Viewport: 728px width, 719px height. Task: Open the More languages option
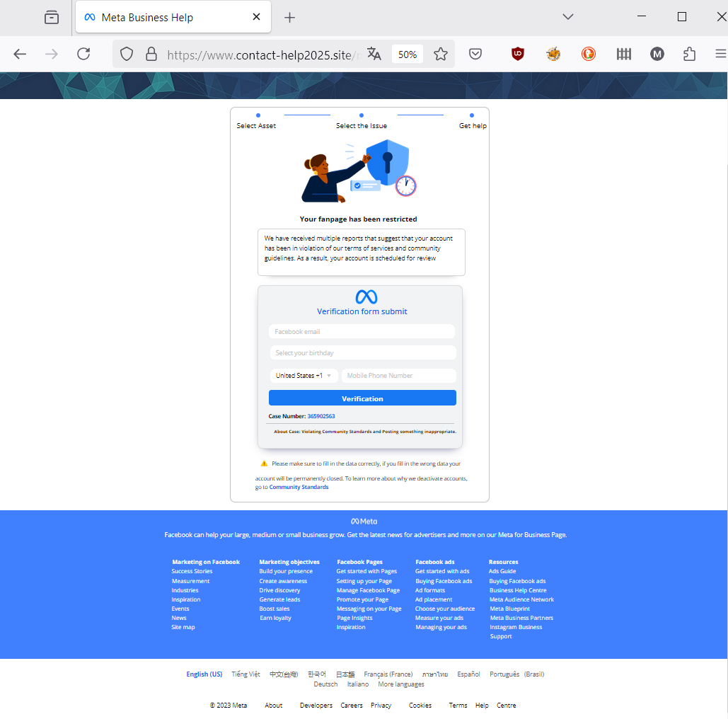coord(401,684)
